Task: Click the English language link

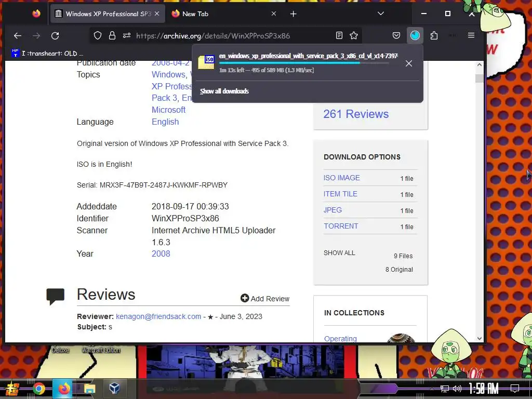Action: [165, 122]
